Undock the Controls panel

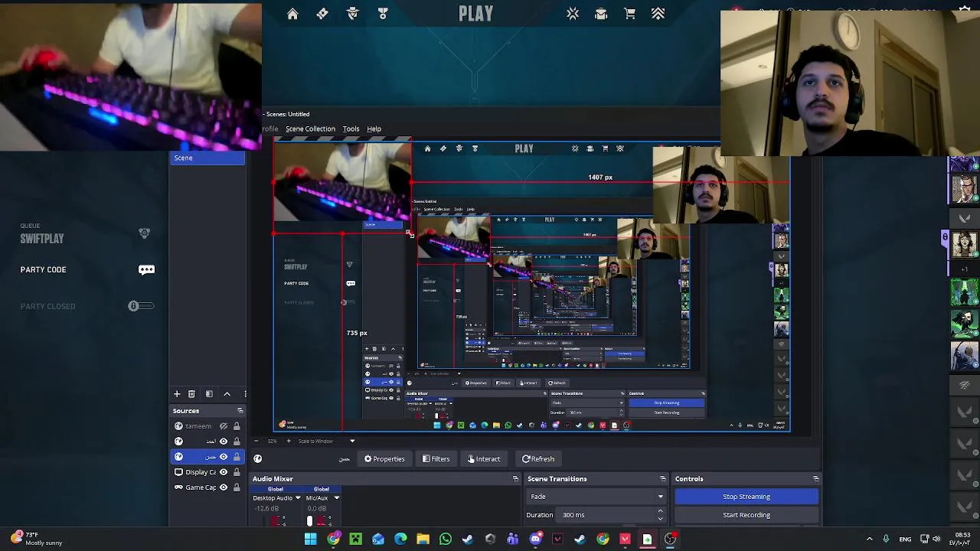tap(815, 479)
